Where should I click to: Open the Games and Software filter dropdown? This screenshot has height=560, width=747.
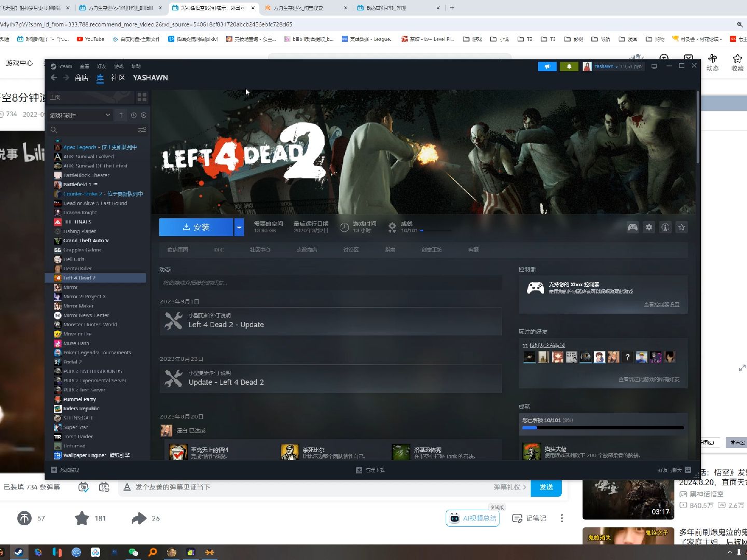[80, 115]
